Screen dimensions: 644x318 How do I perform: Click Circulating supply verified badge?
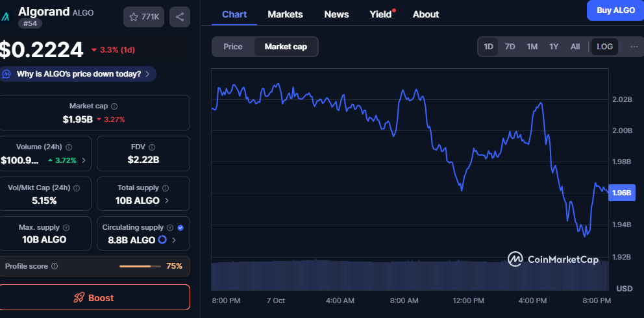(180, 228)
